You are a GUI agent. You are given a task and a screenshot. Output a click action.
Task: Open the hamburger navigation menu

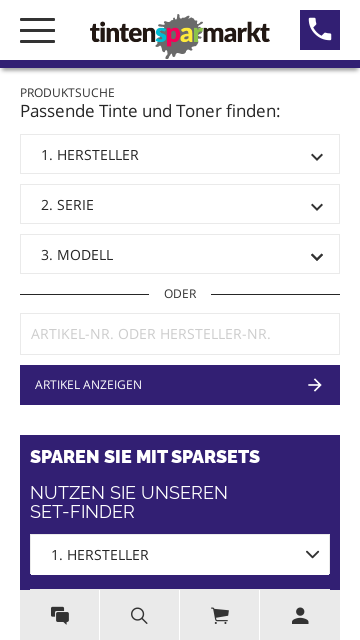[37, 30]
